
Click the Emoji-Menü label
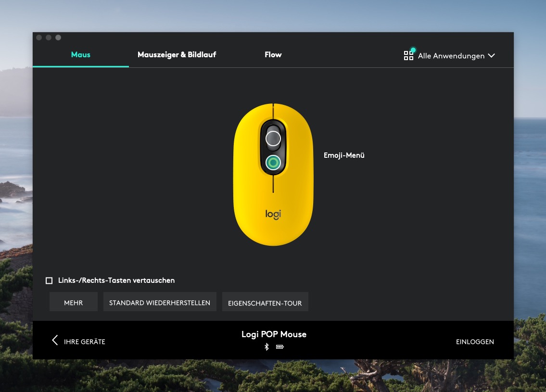pos(344,155)
